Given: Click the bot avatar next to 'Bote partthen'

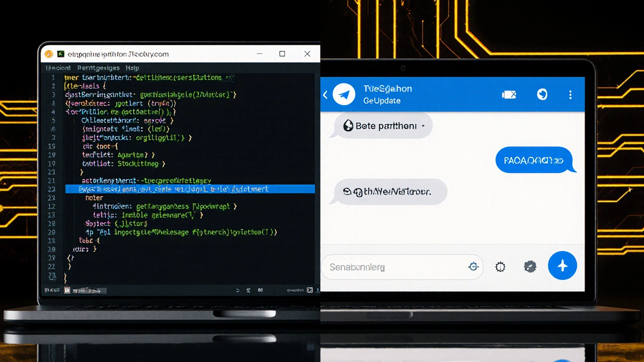Looking at the screenshot, I should point(348,126).
